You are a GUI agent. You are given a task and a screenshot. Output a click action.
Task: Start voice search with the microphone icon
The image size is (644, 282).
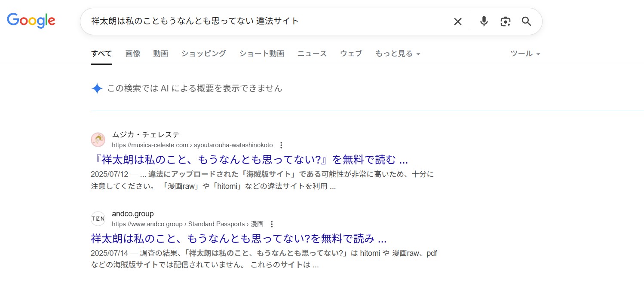point(484,21)
